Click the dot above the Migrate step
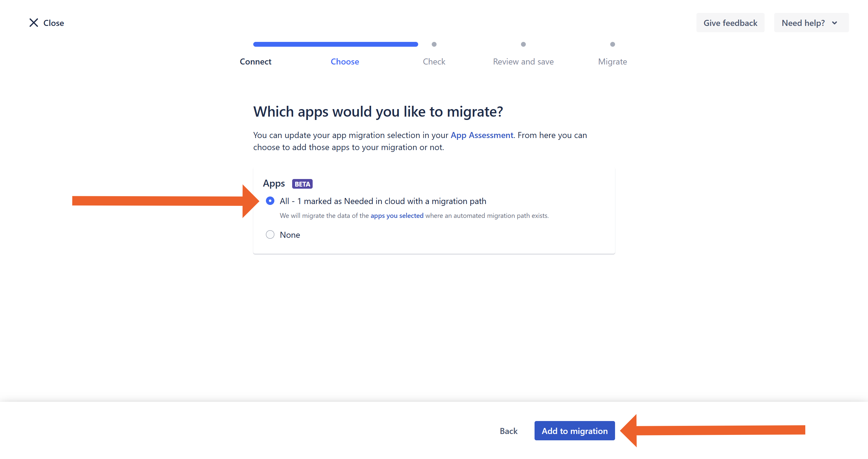The width and height of the screenshot is (868, 459). (x=612, y=44)
